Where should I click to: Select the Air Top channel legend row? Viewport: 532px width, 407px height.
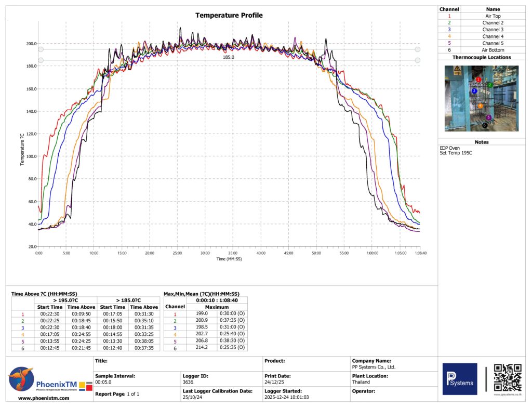[493, 16]
